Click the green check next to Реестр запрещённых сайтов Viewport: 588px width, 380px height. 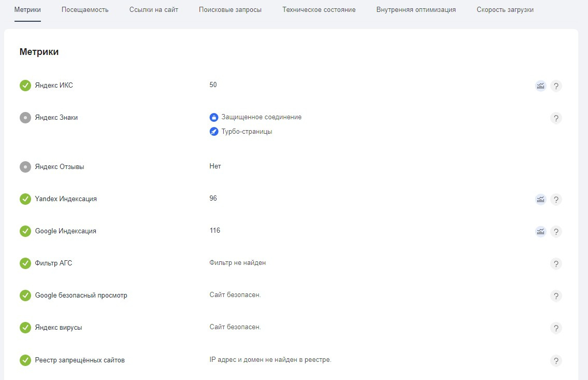25,360
